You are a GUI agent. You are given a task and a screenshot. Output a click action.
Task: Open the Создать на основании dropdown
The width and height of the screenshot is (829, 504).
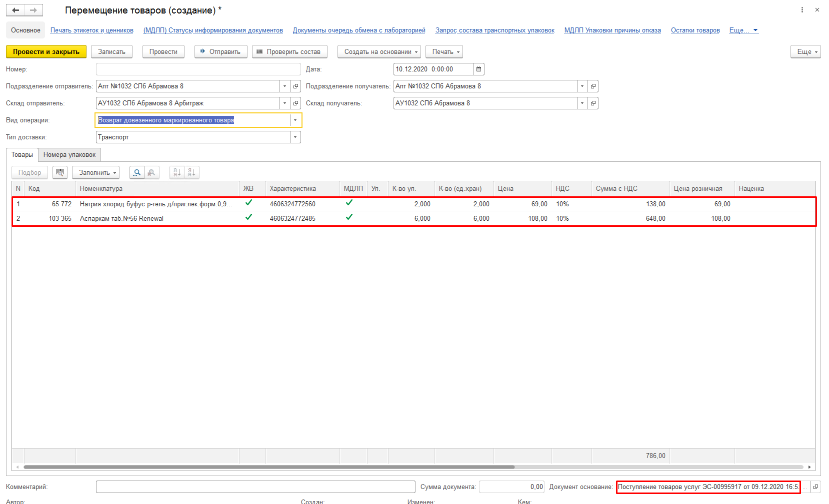[x=379, y=52]
